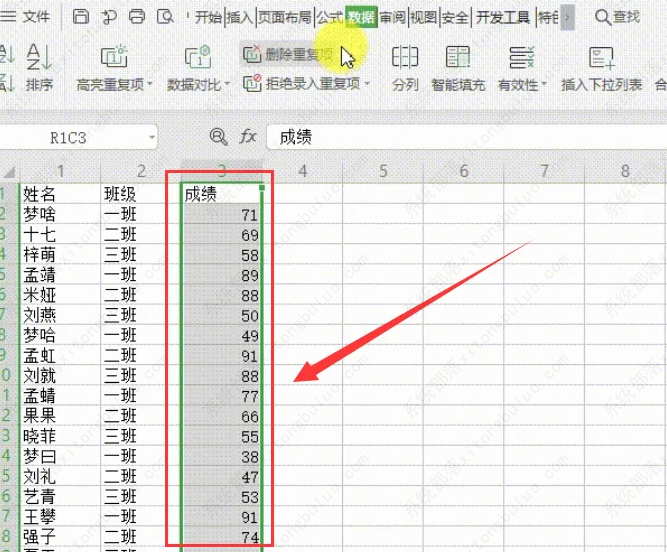Click the cell with name 米妞
The width and height of the screenshot is (667, 552).
60,295
